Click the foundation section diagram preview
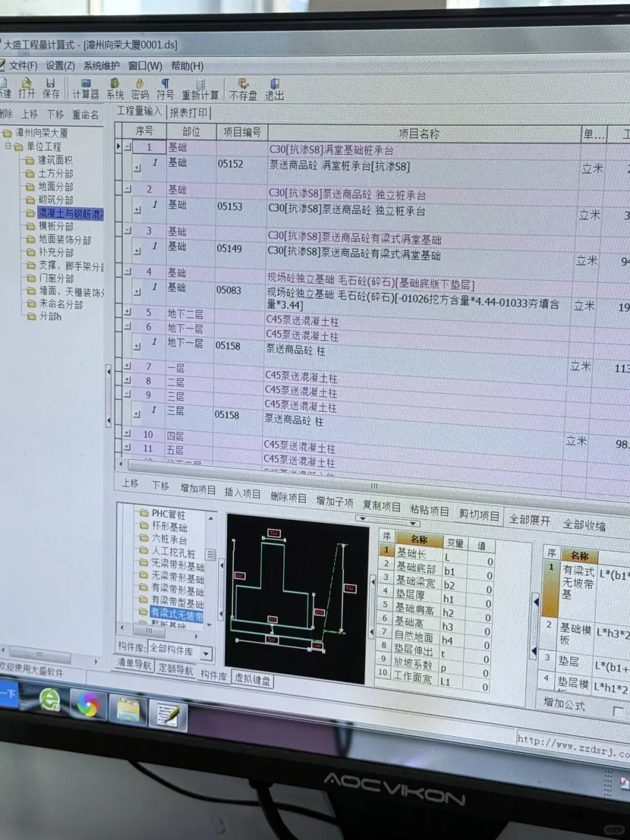 (296, 598)
